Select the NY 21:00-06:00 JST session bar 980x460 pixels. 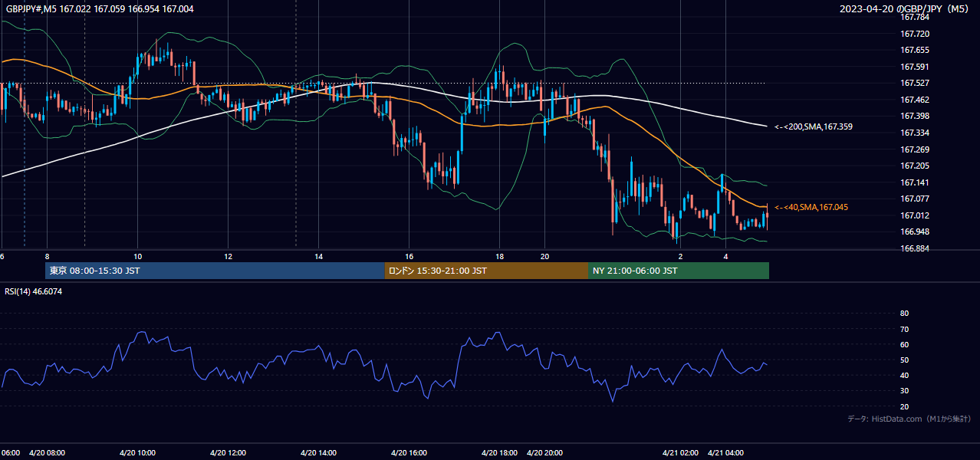coord(679,271)
